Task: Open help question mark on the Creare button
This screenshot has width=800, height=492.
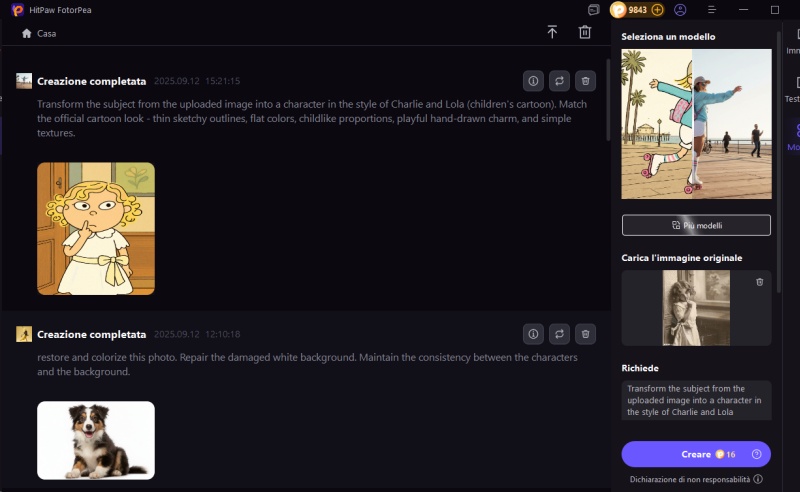Action: point(757,454)
